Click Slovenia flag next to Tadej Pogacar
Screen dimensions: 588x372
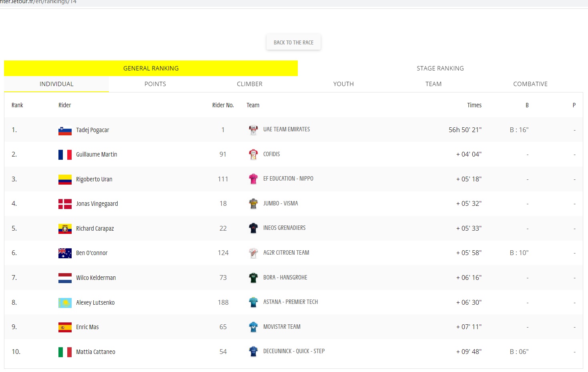click(65, 130)
